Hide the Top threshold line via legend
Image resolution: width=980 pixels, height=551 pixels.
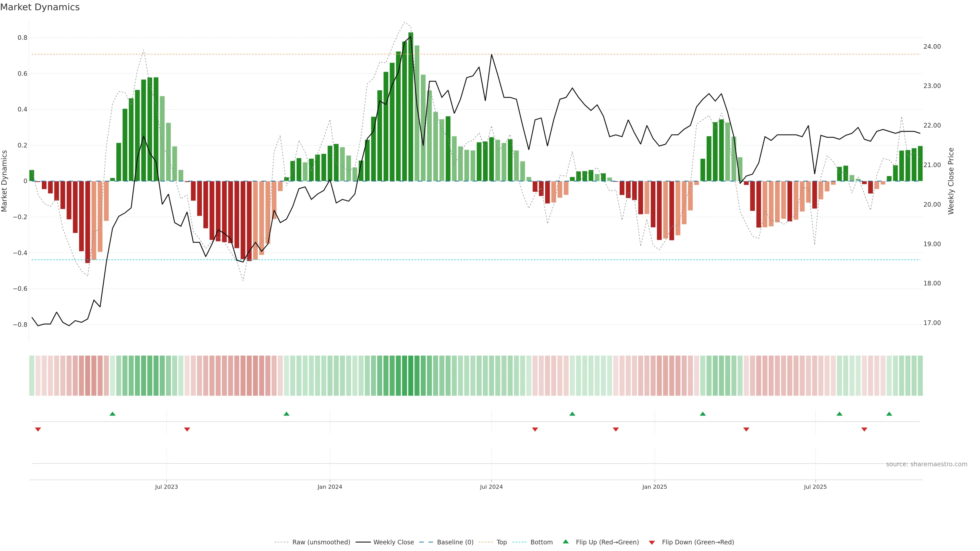[501, 542]
